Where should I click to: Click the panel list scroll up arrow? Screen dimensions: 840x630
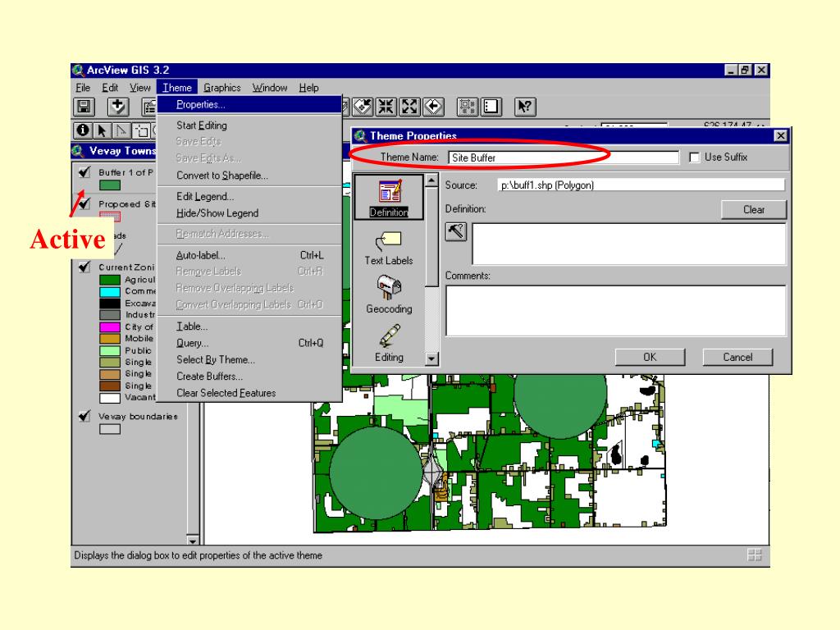[x=431, y=180]
